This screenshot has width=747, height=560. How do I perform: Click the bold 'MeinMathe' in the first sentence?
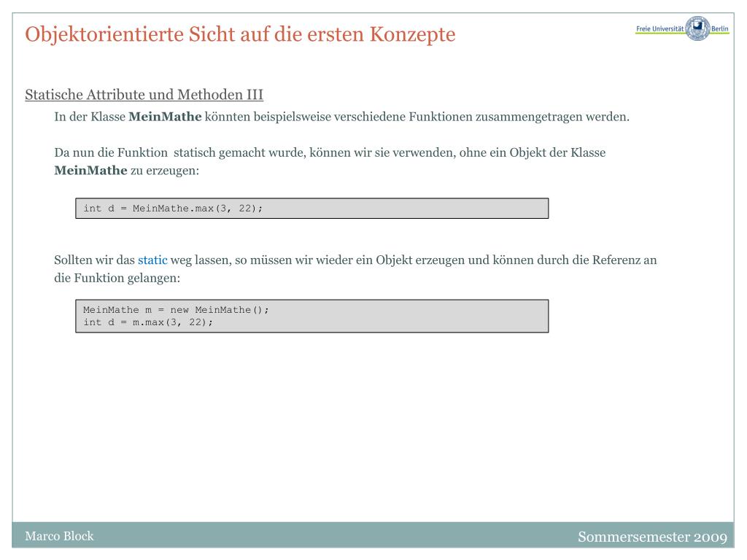165,117
